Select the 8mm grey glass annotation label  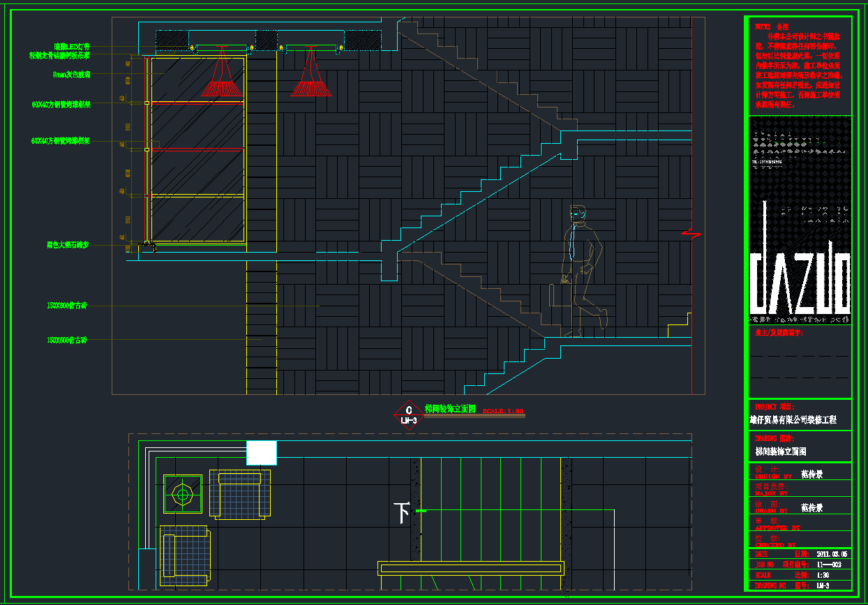pos(71,74)
